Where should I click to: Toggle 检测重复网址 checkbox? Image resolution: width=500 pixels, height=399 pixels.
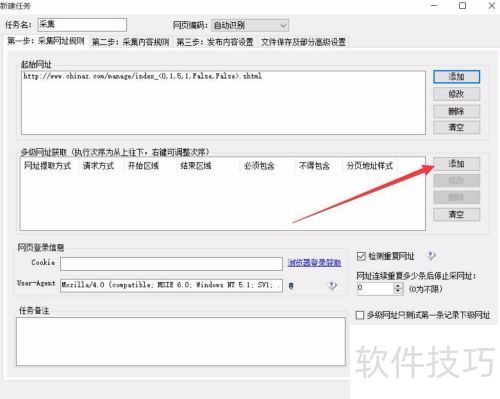361,256
